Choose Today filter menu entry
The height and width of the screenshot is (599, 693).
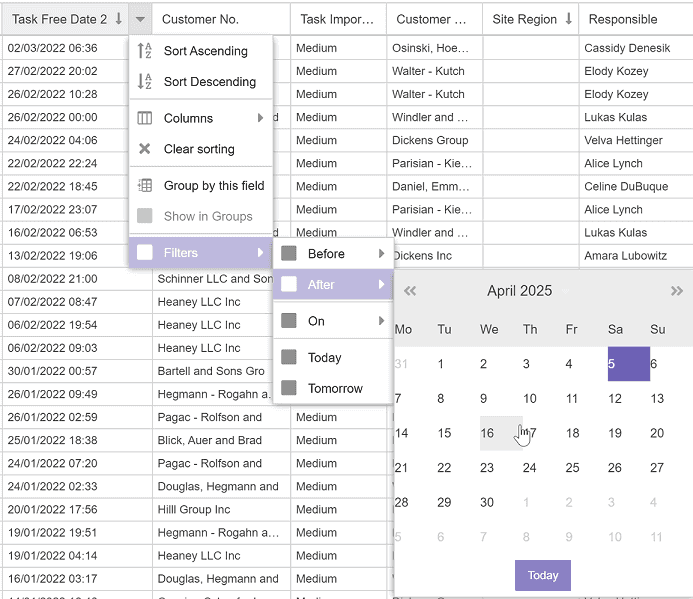click(333, 357)
